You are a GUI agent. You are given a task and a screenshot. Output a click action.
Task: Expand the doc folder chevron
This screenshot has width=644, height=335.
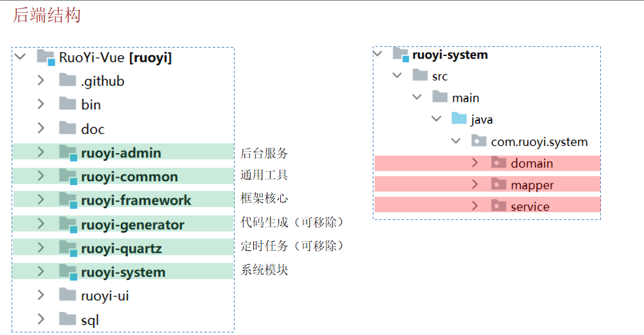click(40, 128)
